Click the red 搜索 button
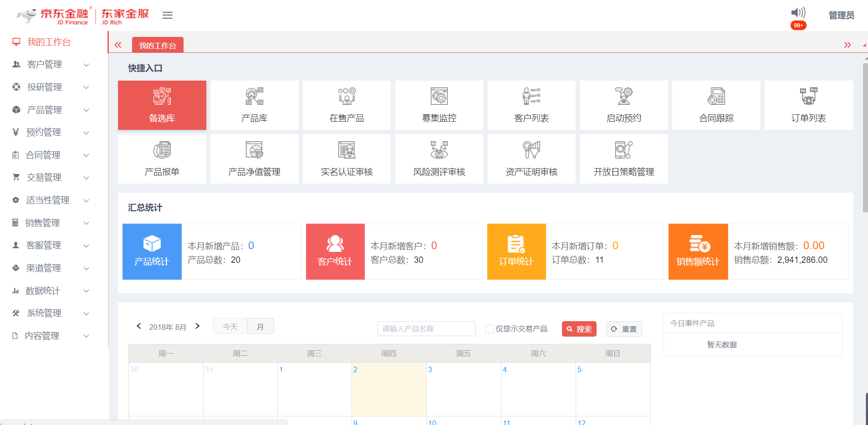The image size is (868, 425). pyautogui.click(x=579, y=329)
